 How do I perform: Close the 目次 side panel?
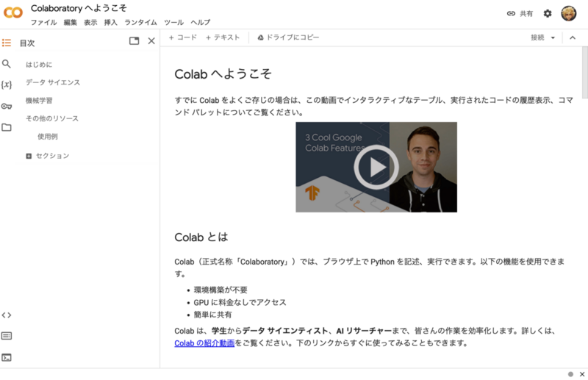coord(151,41)
